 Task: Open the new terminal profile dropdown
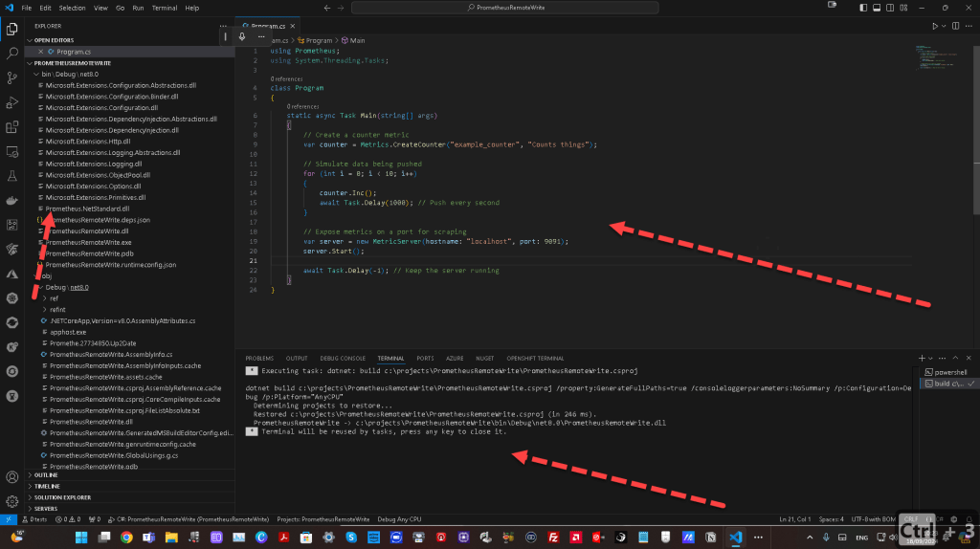(x=930, y=359)
